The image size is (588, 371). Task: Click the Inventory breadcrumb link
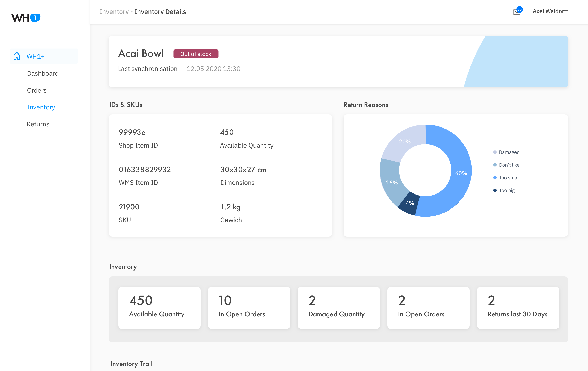click(114, 12)
